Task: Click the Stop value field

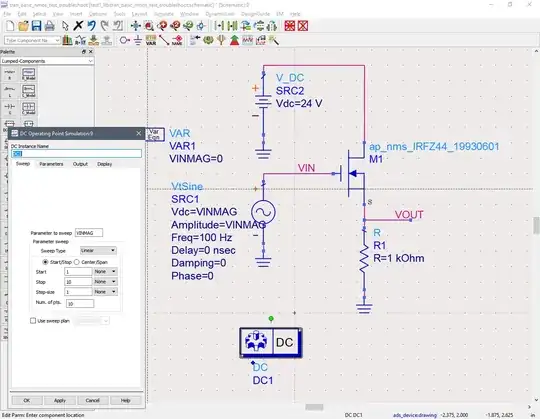Action: pos(78,282)
